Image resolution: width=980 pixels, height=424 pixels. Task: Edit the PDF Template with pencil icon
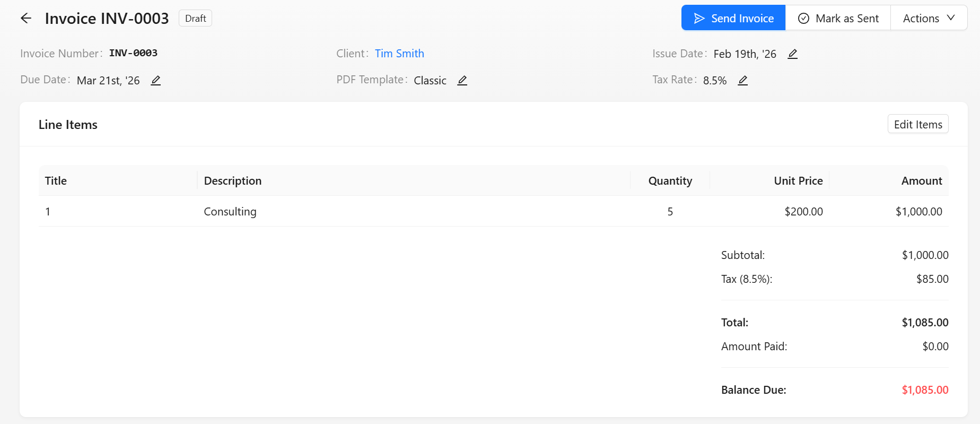462,80
